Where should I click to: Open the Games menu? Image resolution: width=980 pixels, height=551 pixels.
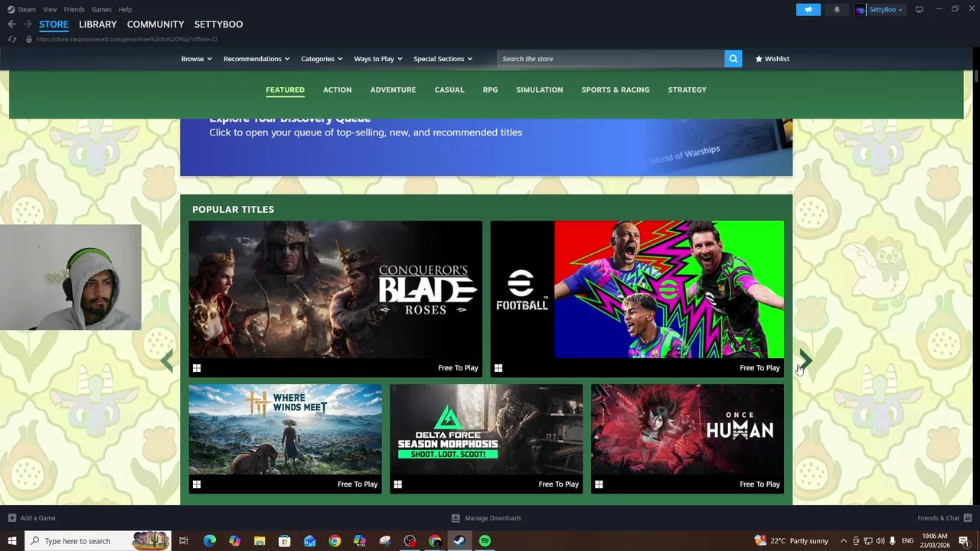(x=101, y=9)
